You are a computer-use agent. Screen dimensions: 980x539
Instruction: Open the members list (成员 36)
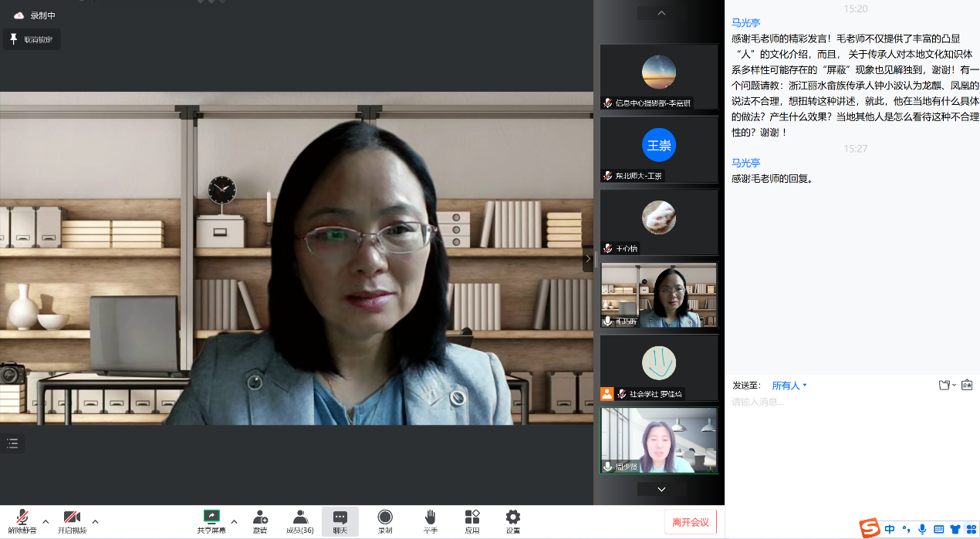pos(300,521)
